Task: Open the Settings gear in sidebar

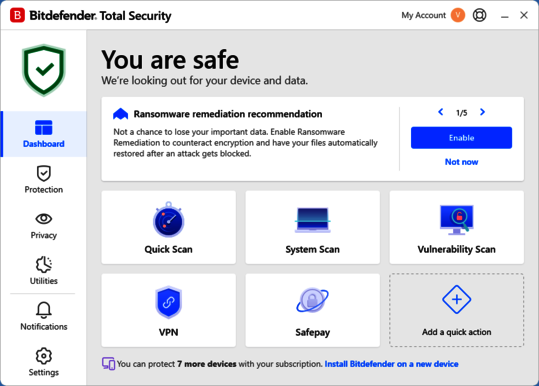Action: pyautogui.click(x=44, y=356)
